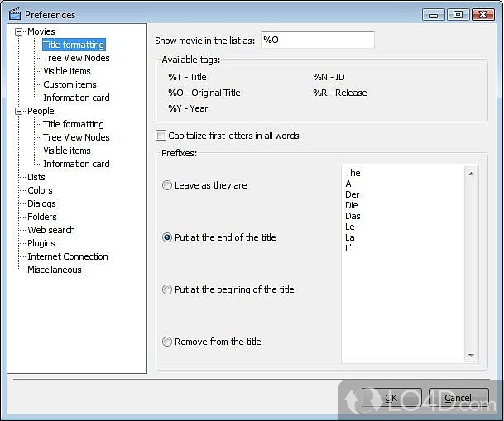
Task: Collapse the People tree node
Action: [x=19, y=111]
